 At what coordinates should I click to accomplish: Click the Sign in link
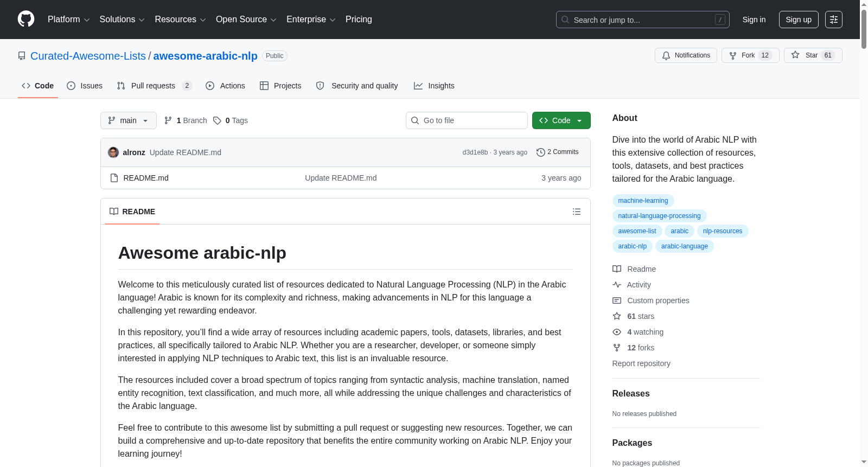click(x=754, y=20)
